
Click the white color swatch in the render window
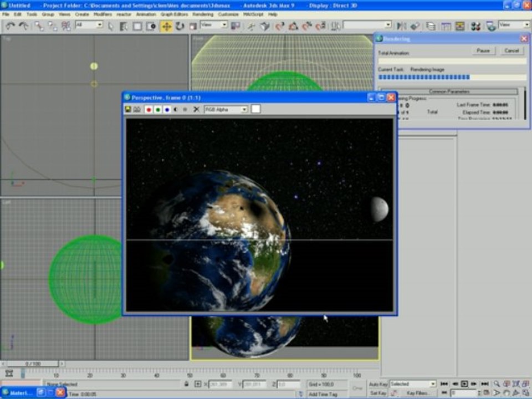[x=256, y=109]
